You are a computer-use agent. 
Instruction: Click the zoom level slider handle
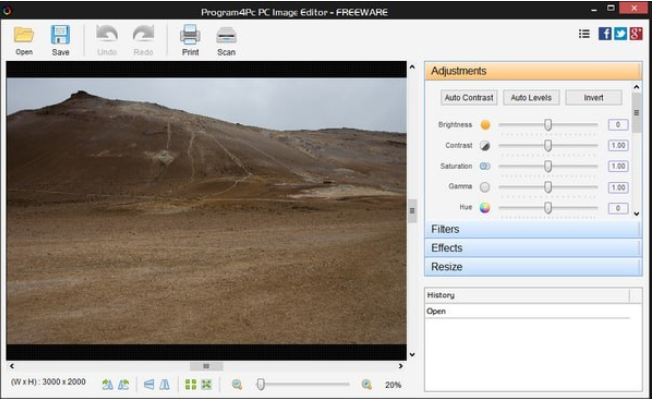click(261, 384)
